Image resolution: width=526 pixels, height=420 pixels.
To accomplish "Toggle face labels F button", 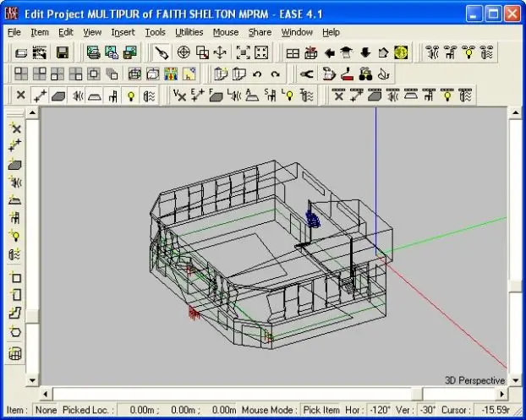I will coord(216,95).
